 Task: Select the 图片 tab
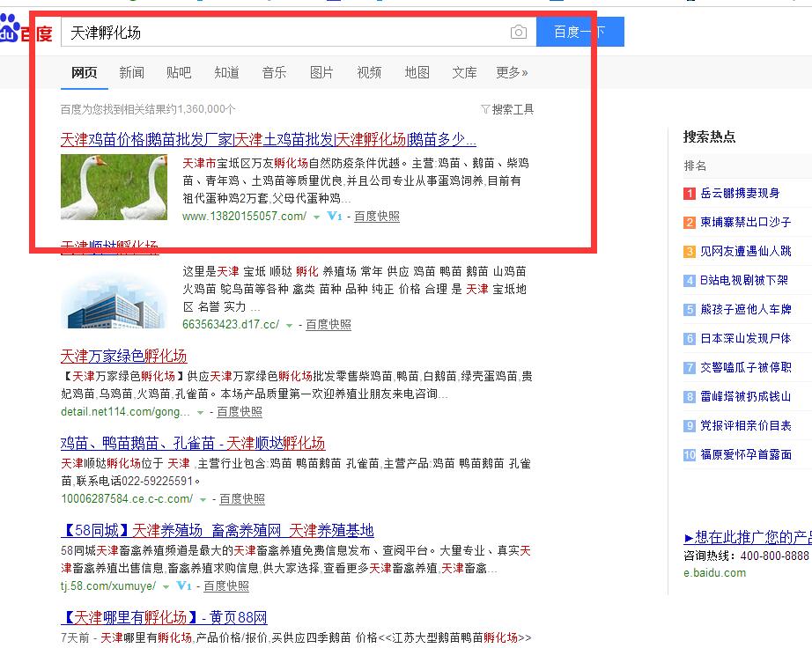pyautogui.click(x=321, y=72)
